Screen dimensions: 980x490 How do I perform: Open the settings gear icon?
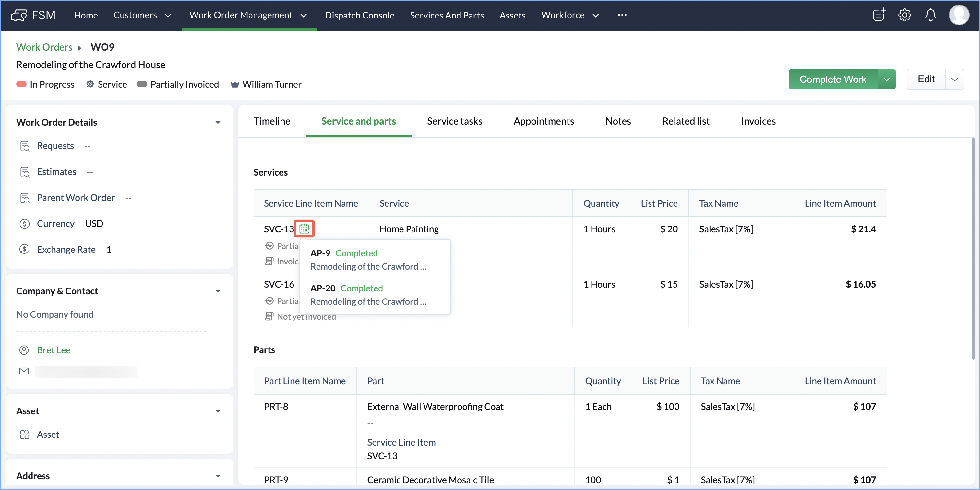tap(904, 15)
